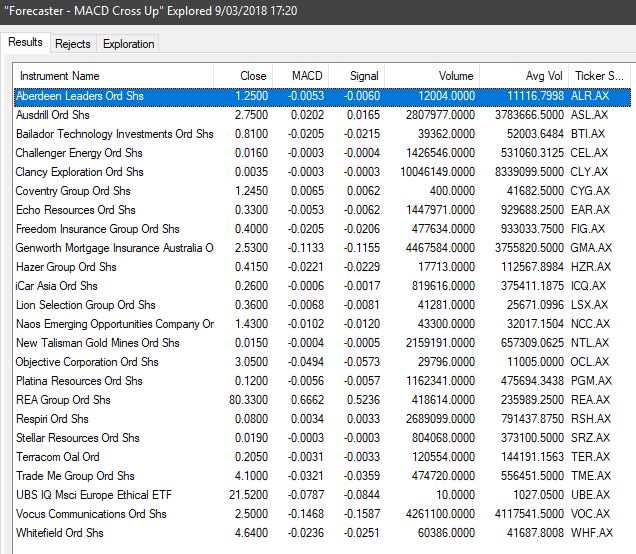Click signal value 0.5236
This screenshot has height=554, width=636.
click(x=363, y=400)
